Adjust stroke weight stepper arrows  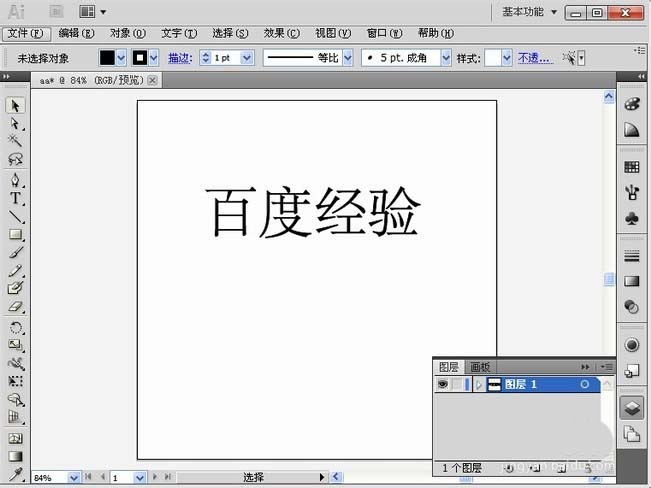pos(206,58)
